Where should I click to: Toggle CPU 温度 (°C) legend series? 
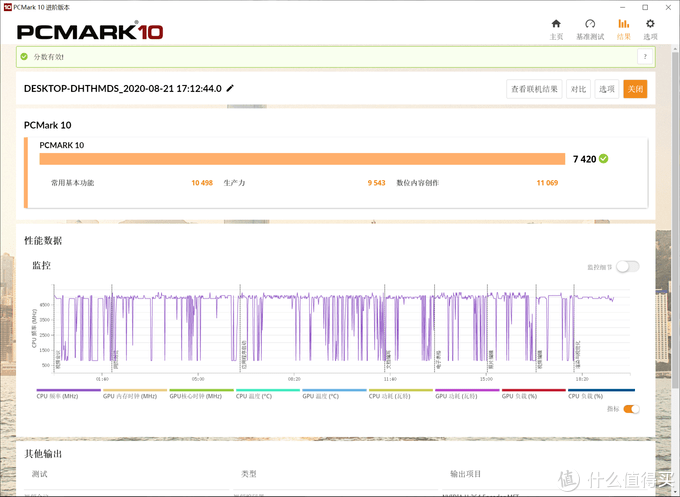(268, 394)
